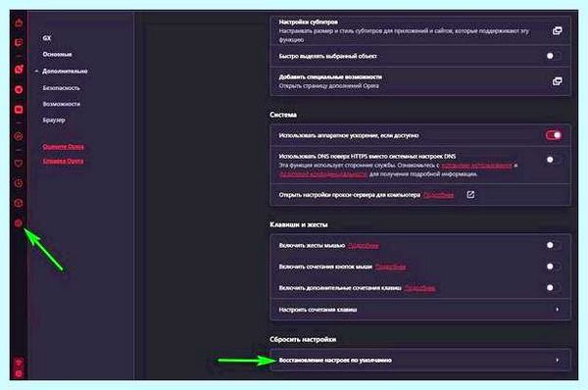
Task: Enable Включить сочетания кнопок мыши toggle
Action: (x=553, y=267)
